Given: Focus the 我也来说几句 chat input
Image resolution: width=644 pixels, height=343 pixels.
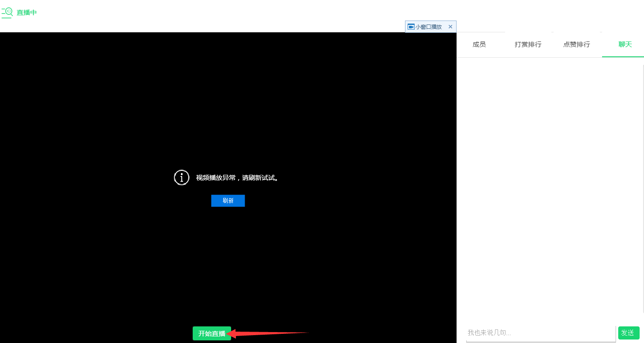Looking at the screenshot, I should 541,333.
